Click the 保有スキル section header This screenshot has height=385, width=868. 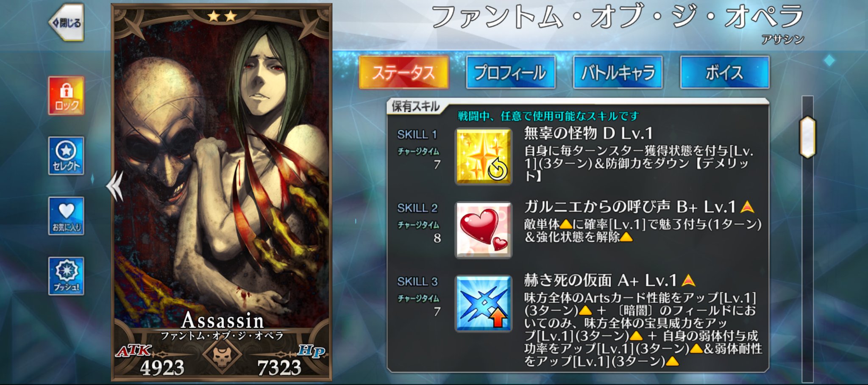pyautogui.click(x=415, y=106)
